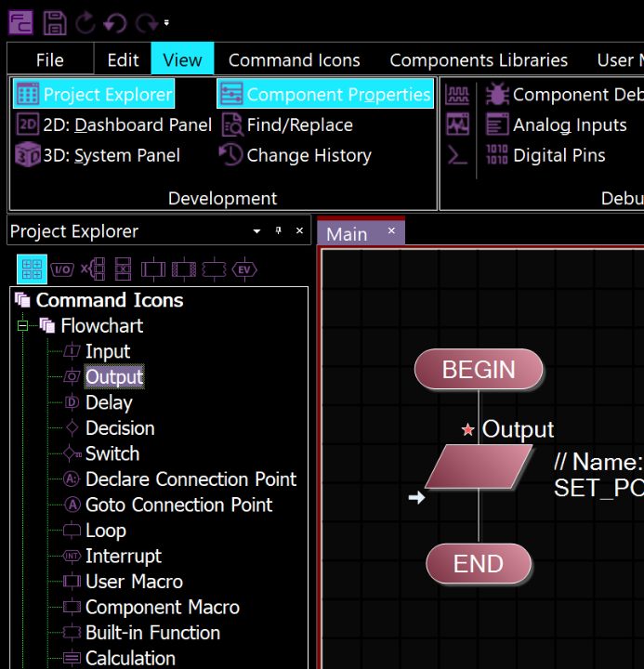This screenshot has width=644, height=669.
Task: Switch Project Explorer to the macros view icon
Action: pos(153,269)
